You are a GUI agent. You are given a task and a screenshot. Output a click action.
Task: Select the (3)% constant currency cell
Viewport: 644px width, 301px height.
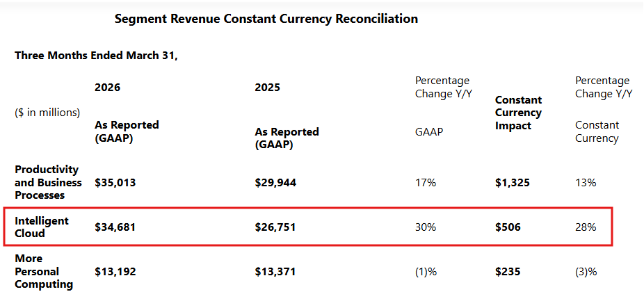pyautogui.click(x=586, y=271)
